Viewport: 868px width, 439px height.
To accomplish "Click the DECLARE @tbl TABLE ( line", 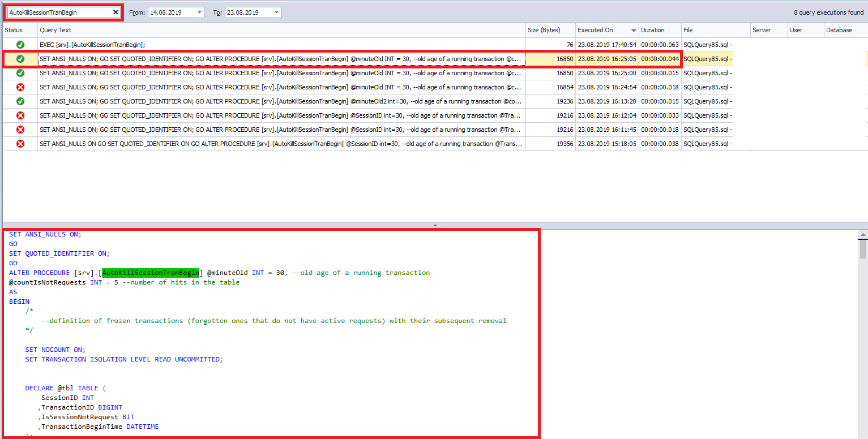I will [66, 388].
